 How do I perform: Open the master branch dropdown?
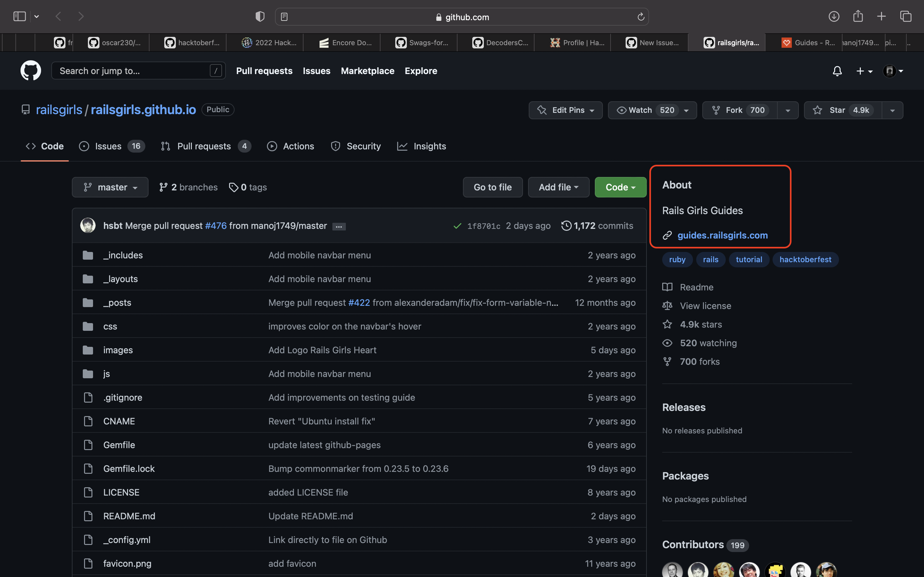coord(110,187)
